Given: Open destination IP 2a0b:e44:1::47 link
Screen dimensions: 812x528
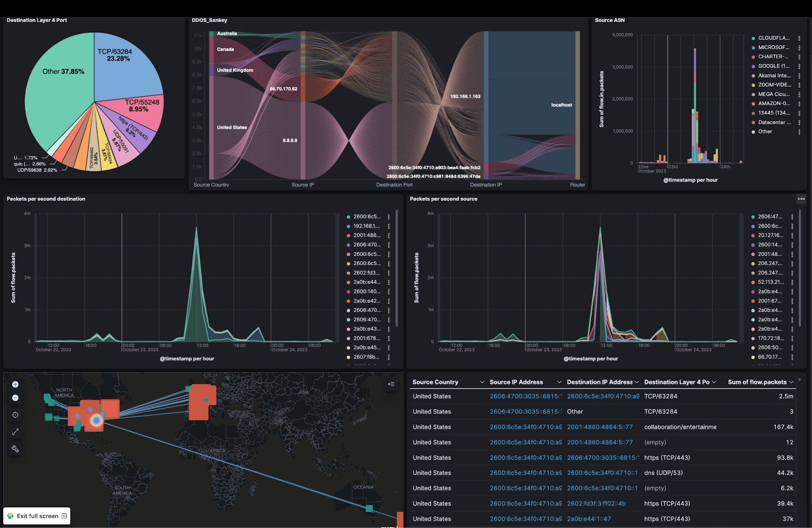Looking at the screenshot, I should [589, 519].
